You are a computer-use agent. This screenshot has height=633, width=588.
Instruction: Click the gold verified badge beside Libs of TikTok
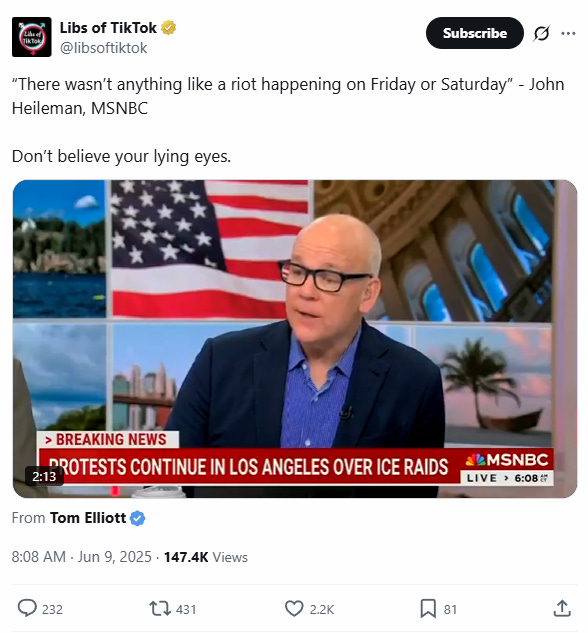pos(168,27)
